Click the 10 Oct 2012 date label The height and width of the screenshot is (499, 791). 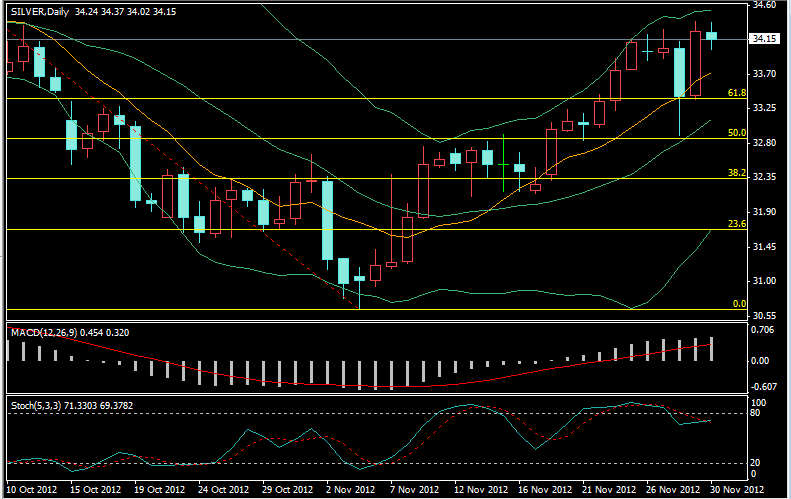[31, 490]
